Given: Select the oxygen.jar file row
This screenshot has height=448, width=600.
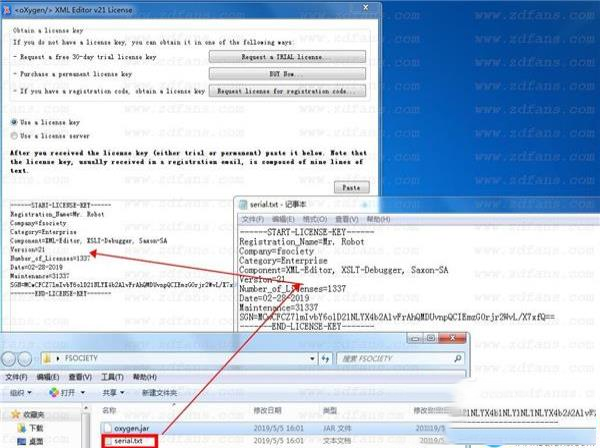Looking at the screenshot, I should [x=273, y=428].
